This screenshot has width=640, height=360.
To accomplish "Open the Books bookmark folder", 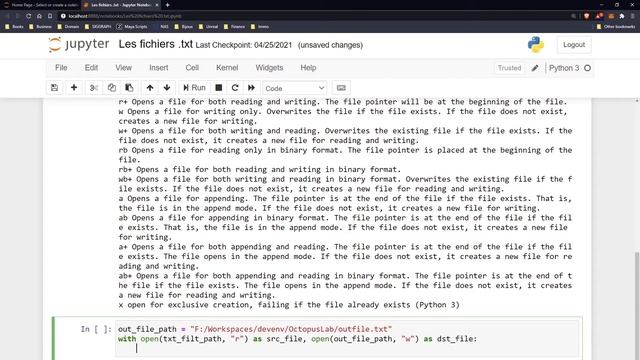I will tap(14, 27).
